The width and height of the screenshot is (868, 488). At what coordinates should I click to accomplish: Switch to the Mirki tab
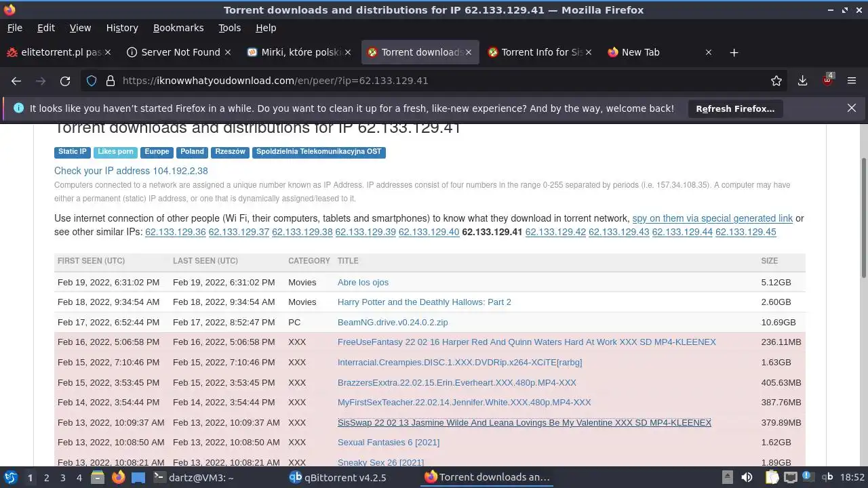coord(300,52)
